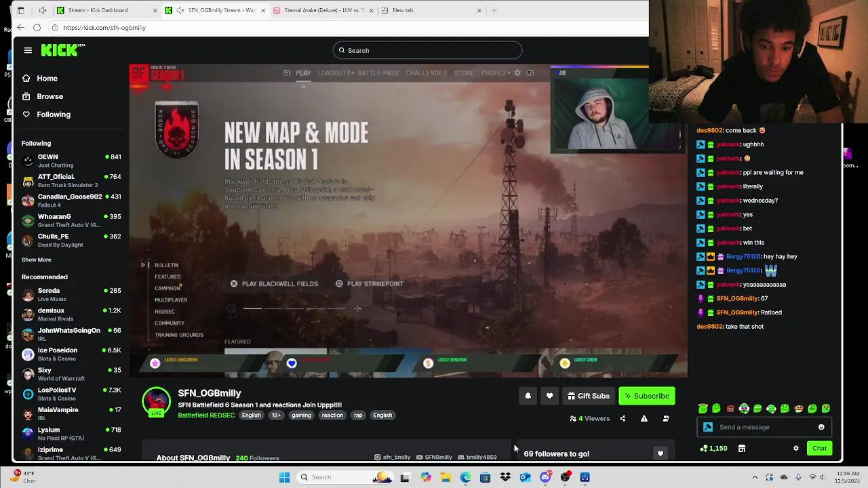Open Sereda's recommended channel
This screenshot has height=488, width=868.
[x=71, y=294]
